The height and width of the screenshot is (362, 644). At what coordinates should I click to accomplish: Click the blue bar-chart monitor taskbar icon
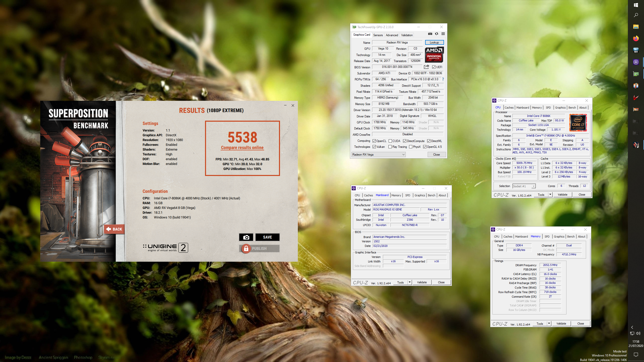(636, 50)
